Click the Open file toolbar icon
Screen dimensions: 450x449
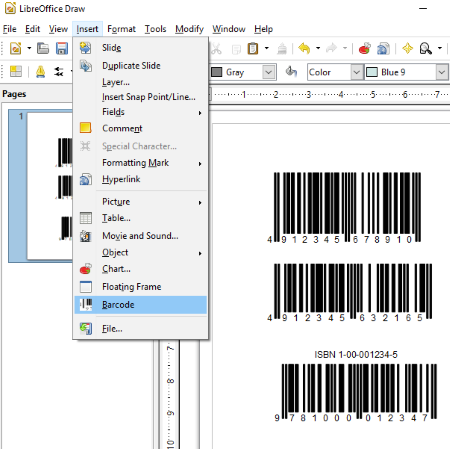[x=43, y=49]
